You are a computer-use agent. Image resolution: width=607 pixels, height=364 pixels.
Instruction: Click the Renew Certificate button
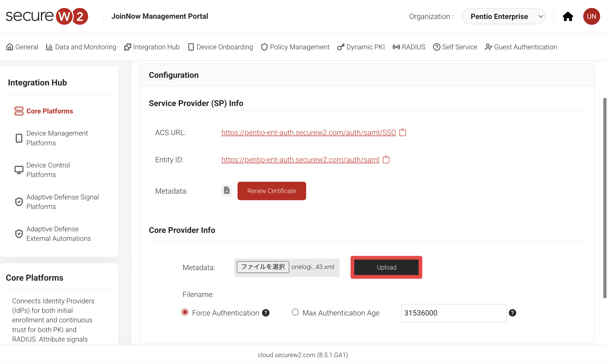pyautogui.click(x=272, y=191)
